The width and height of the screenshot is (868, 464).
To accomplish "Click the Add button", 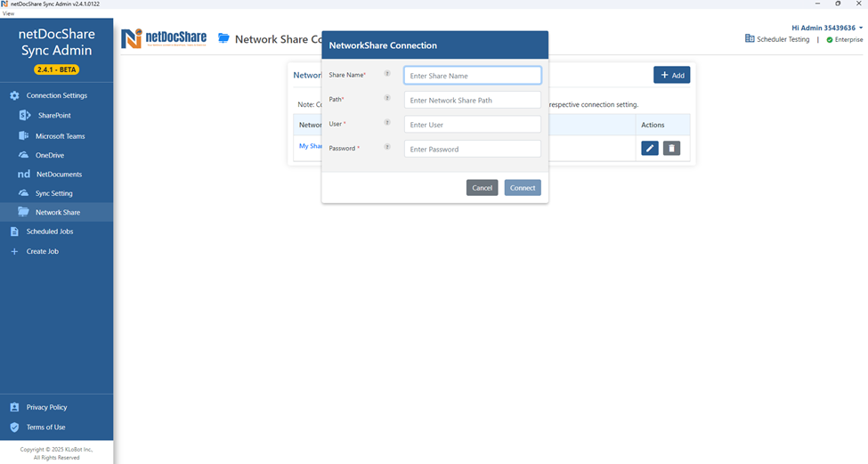I will pos(672,75).
